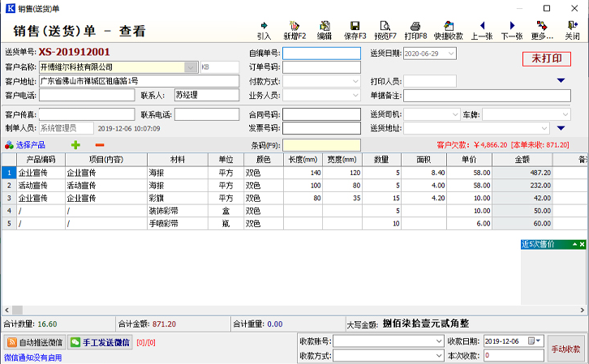Image resolution: width=589 pixels, height=364 pixels.
Task: Focus the 本次收款 amount field
Action: [514, 355]
